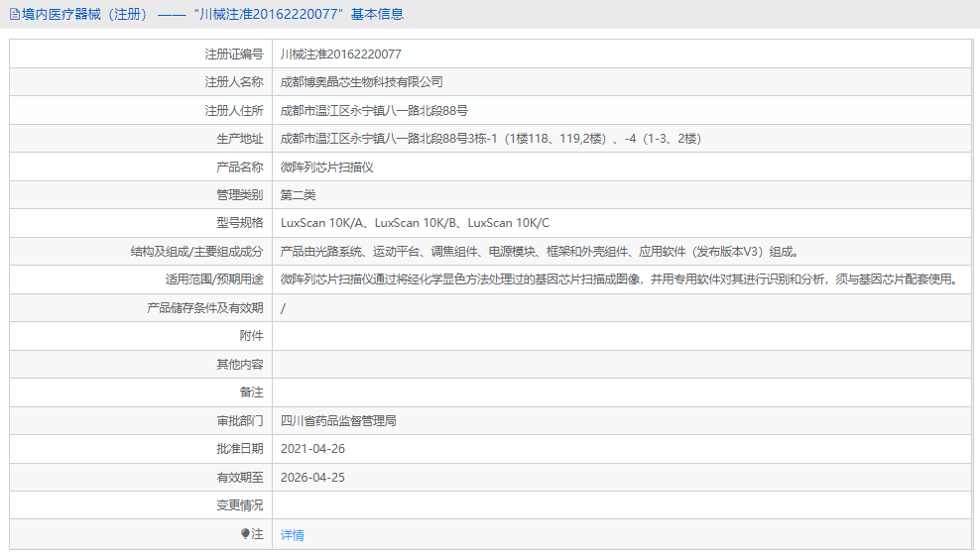Click the 结构及组成/主要组成成分 label
Image resolution: width=980 pixels, height=556 pixels.
pos(196,252)
